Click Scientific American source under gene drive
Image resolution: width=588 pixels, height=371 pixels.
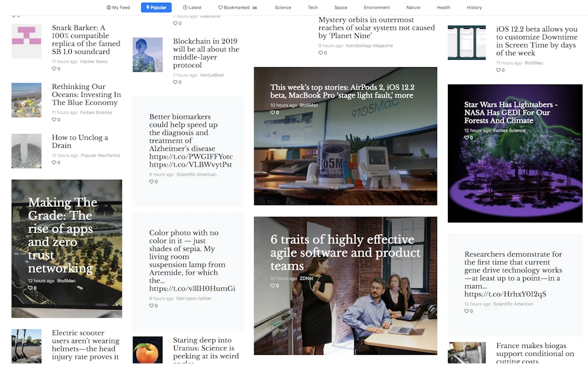[x=513, y=304]
